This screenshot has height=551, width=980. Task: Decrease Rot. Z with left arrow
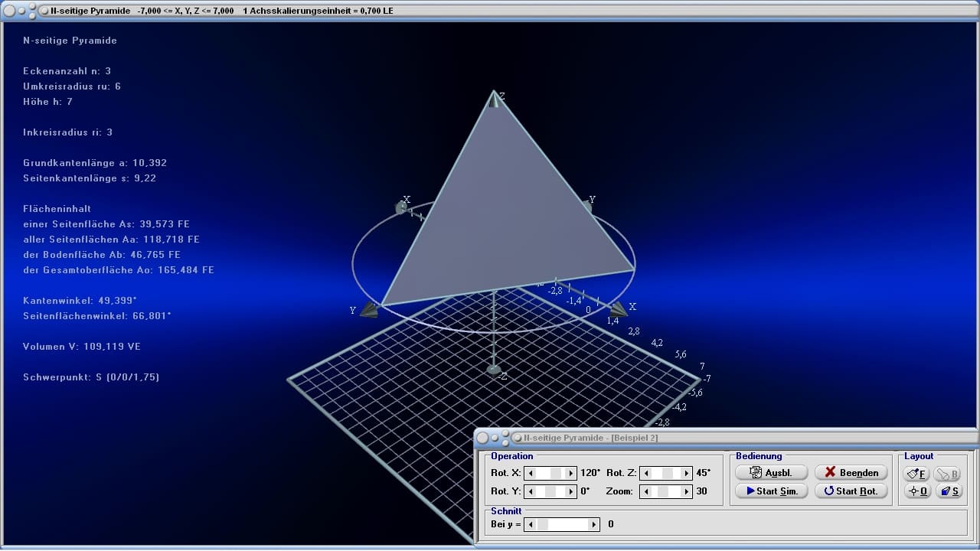click(645, 474)
